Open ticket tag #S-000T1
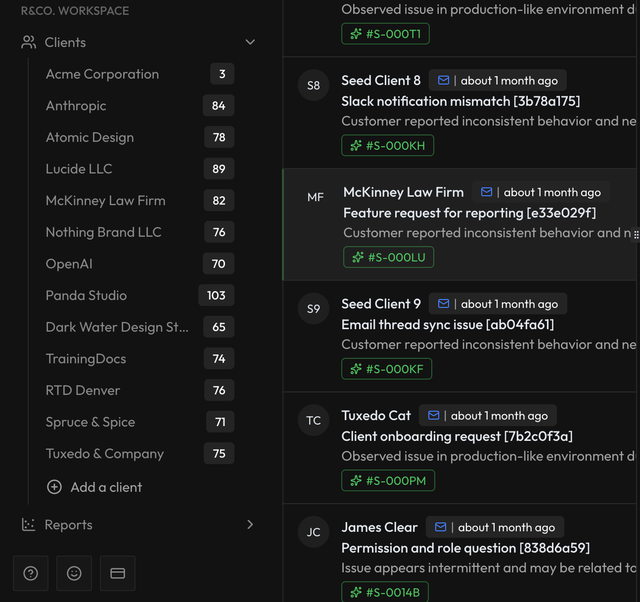The image size is (640, 602). point(385,34)
